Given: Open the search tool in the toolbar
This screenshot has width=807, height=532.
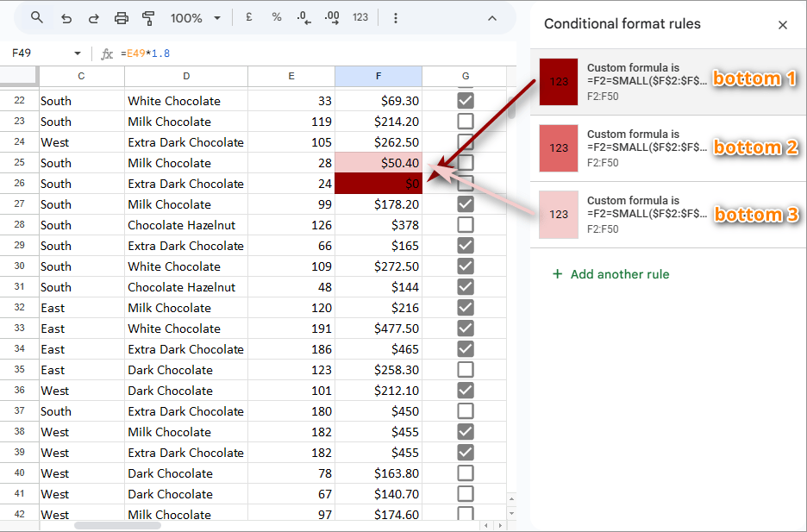Looking at the screenshot, I should click(x=35, y=17).
